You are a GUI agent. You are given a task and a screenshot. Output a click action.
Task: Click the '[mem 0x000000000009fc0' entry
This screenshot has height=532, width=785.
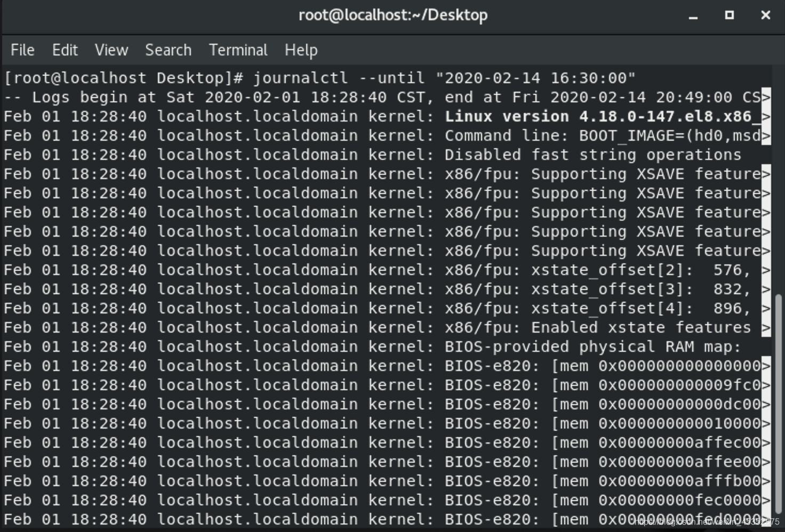click(x=656, y=385)
